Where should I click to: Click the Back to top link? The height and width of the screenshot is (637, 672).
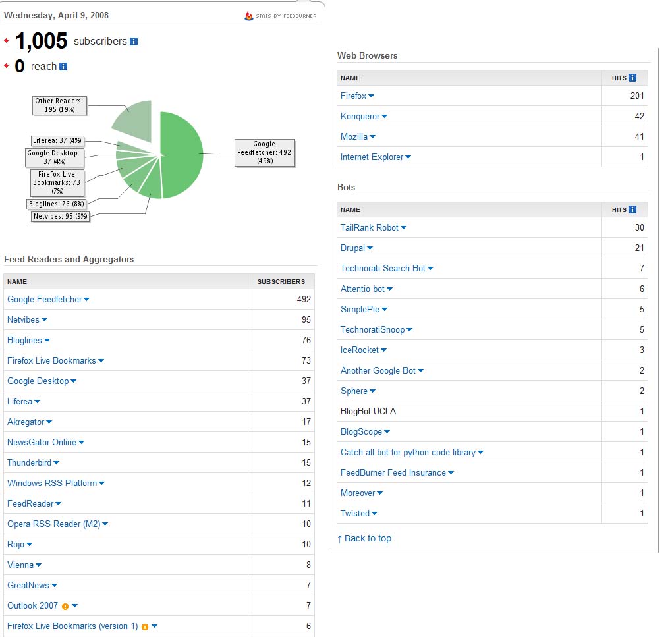coord(364,538)
